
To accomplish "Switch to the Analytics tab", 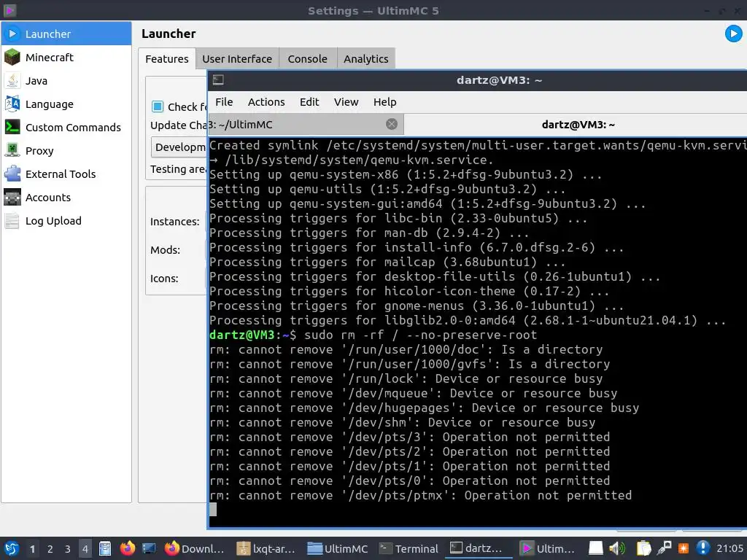I will (x=366, y=58).
